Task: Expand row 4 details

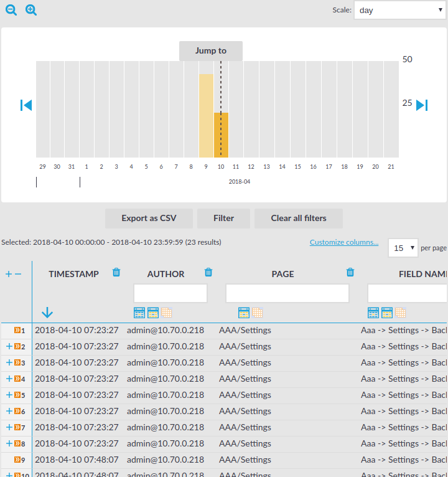Action: (9, 379)
